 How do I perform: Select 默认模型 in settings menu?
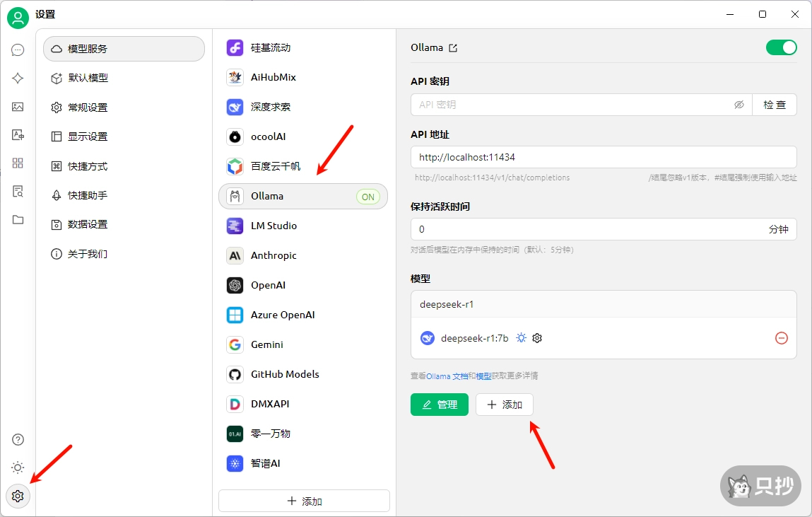point(88,79)
